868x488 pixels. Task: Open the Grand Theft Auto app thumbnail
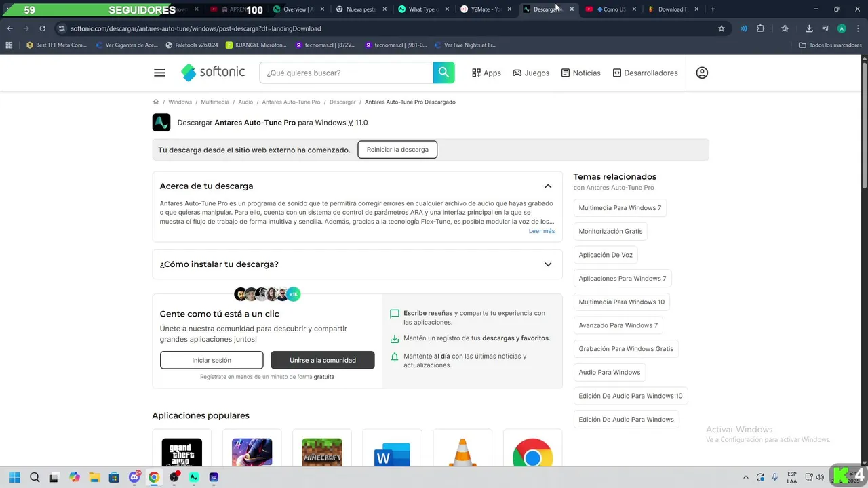click(182, 451)
